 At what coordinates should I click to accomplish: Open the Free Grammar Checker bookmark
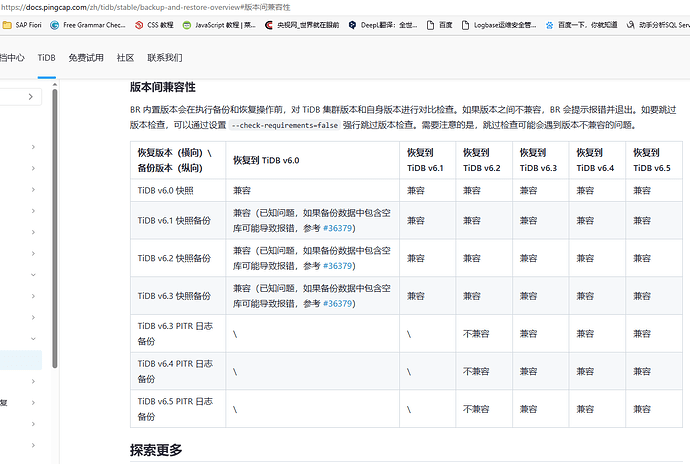(x=88, y=25)
